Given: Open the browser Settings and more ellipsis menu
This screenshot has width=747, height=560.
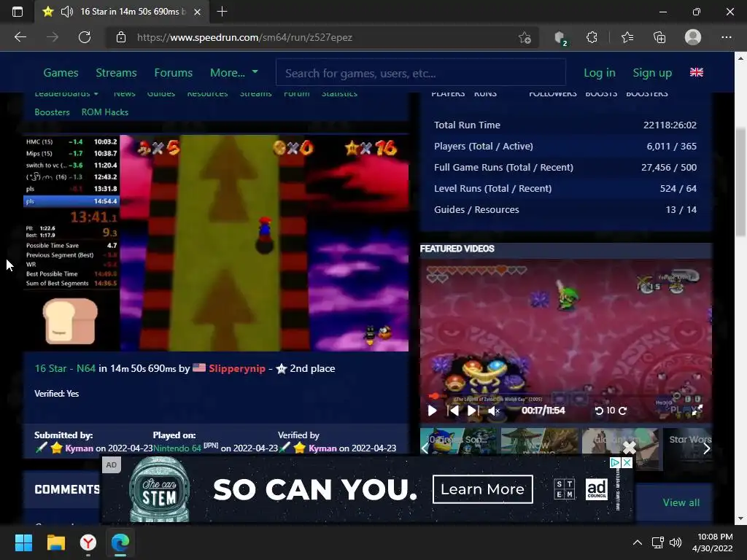Looking at the screenshot, I should coord(726,37).
